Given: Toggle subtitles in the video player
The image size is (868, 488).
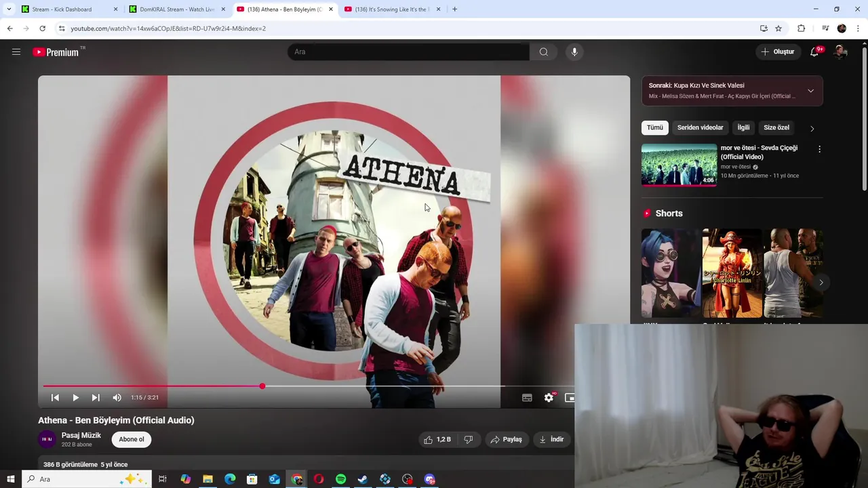Looking at the screenshot, I should (527, 398).
